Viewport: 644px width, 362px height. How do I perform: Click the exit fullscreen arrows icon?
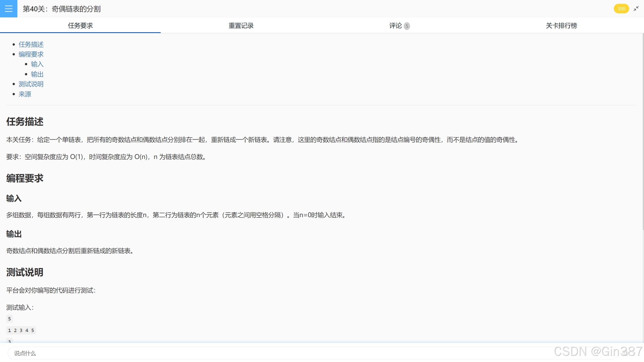[636, 9]
